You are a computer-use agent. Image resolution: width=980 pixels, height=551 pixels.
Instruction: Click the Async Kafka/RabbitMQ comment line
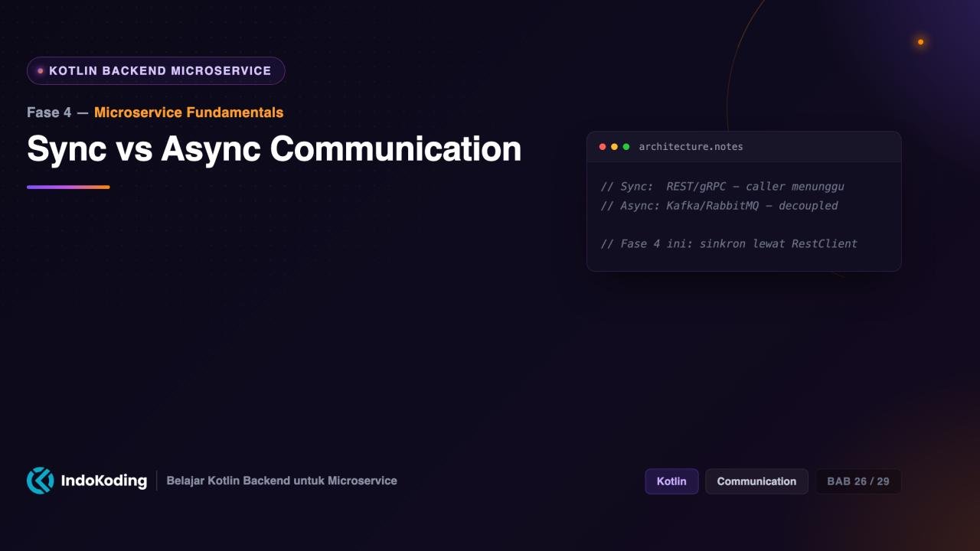point(719,206)
